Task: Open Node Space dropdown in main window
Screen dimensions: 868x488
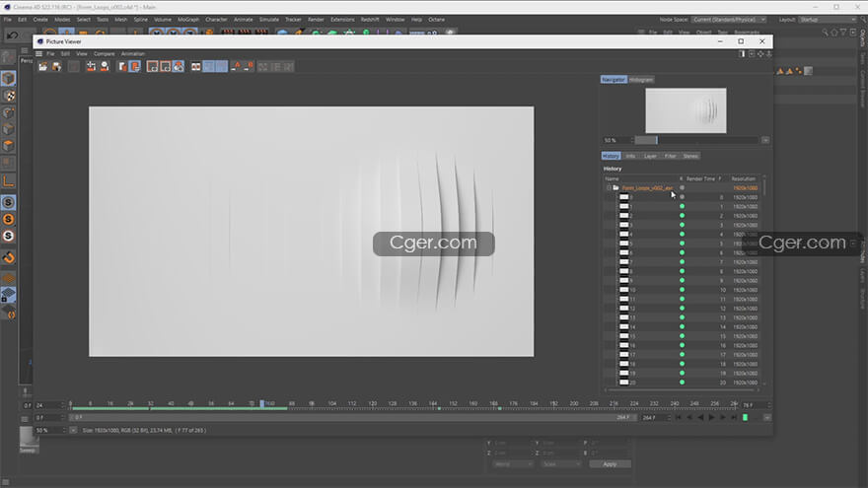Action: click(730, 20)
